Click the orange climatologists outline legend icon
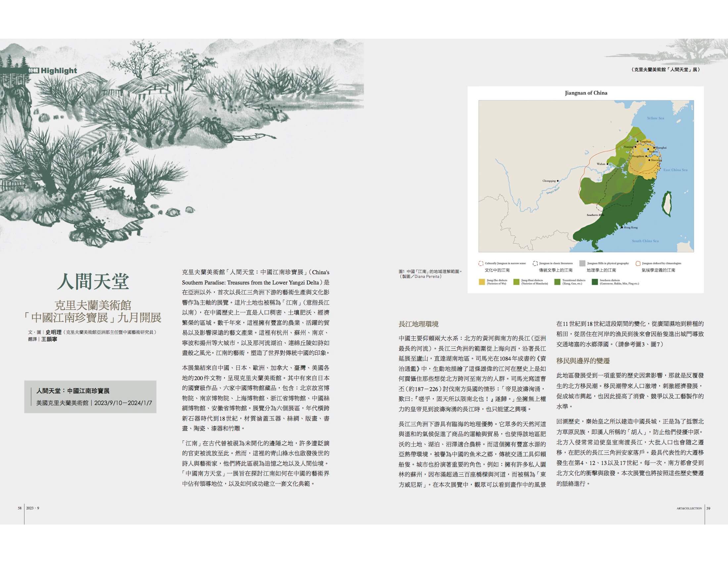 tap(638, 264)
